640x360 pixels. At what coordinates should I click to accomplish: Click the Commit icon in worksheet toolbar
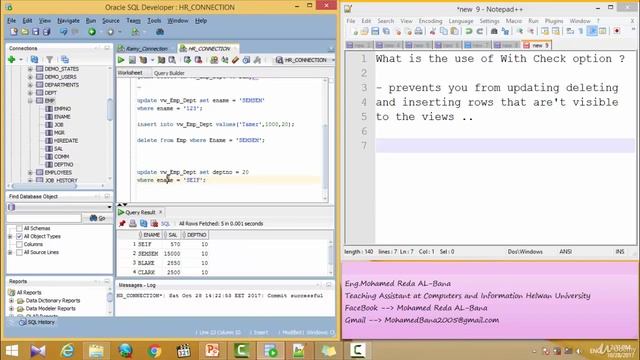tap(187, 60)
